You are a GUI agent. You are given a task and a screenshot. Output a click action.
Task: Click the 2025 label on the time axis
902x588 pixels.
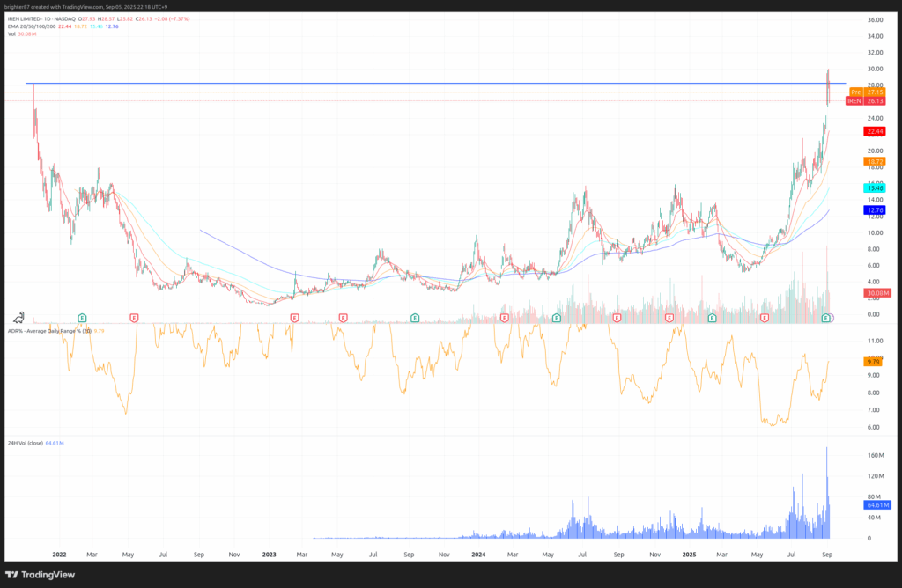[689, 555]
